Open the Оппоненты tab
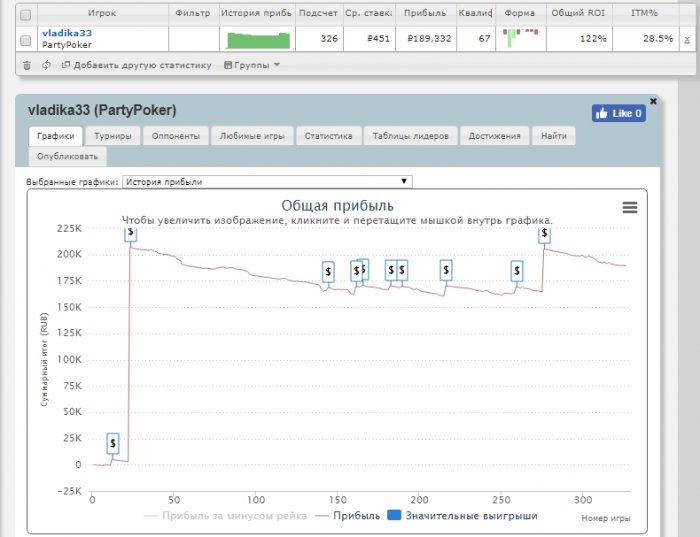This screenshot has height=537, width=700. 176,136
